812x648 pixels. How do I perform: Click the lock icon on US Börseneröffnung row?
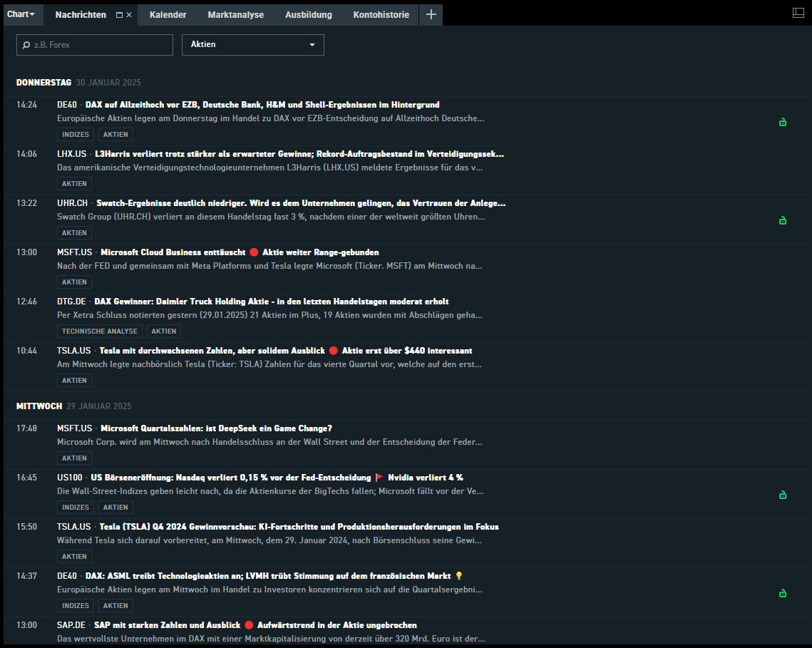[x=783, y=495]
